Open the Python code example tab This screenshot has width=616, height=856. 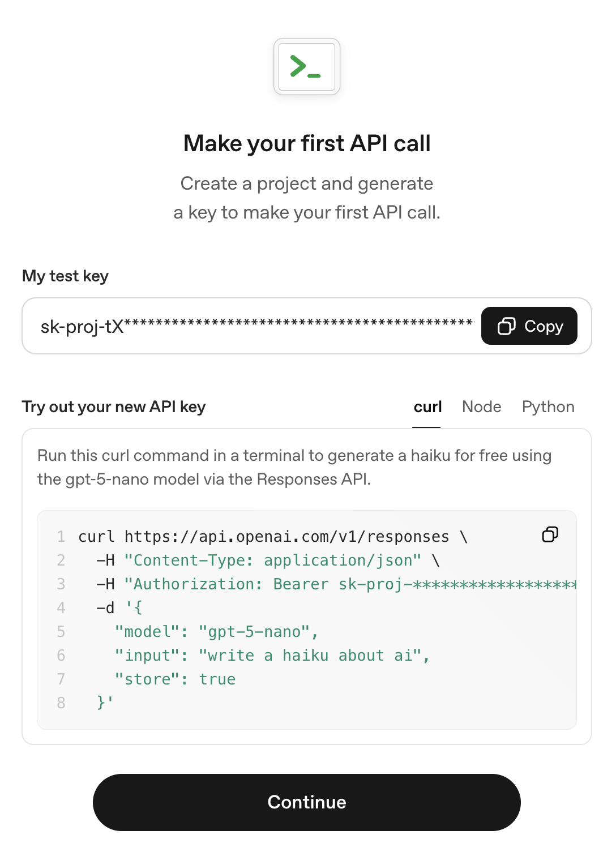click(x=547, y=407)
